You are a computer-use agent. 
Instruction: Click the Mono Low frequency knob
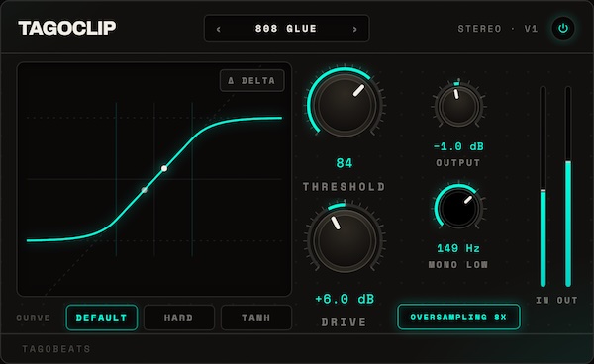click(458, 208)
